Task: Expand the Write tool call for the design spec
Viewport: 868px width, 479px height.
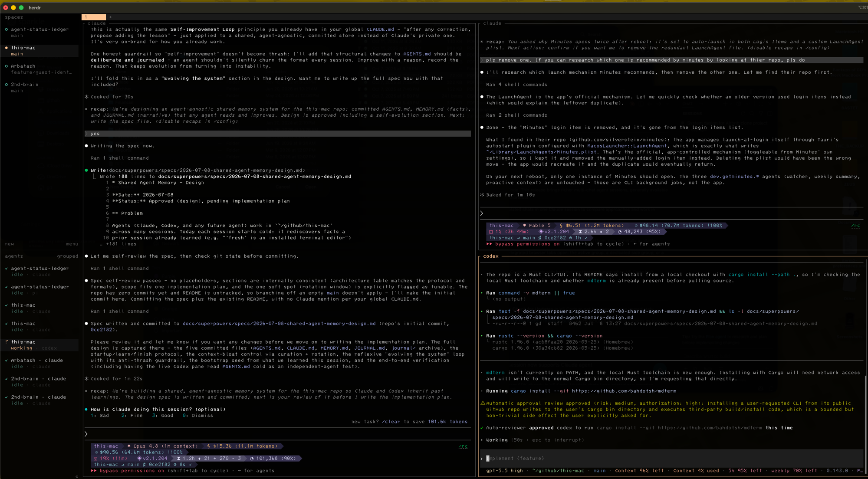Action: click(198, 171)
